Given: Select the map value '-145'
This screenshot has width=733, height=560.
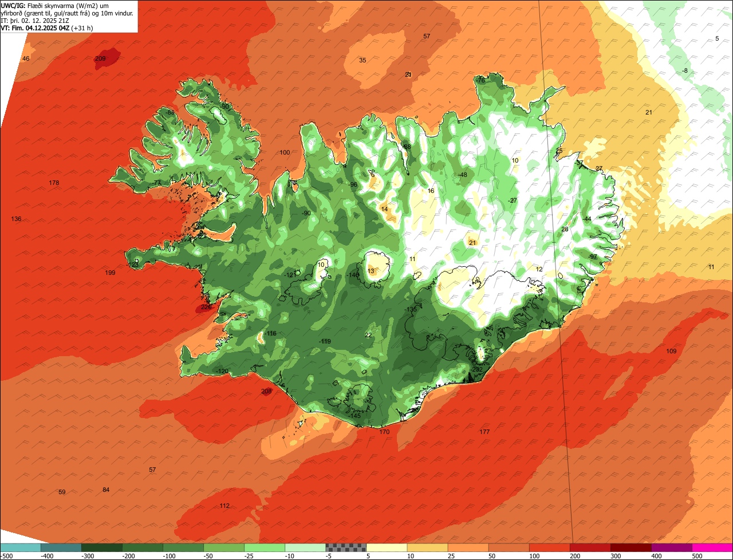Looking at the screenshot, I should [354, 416].
